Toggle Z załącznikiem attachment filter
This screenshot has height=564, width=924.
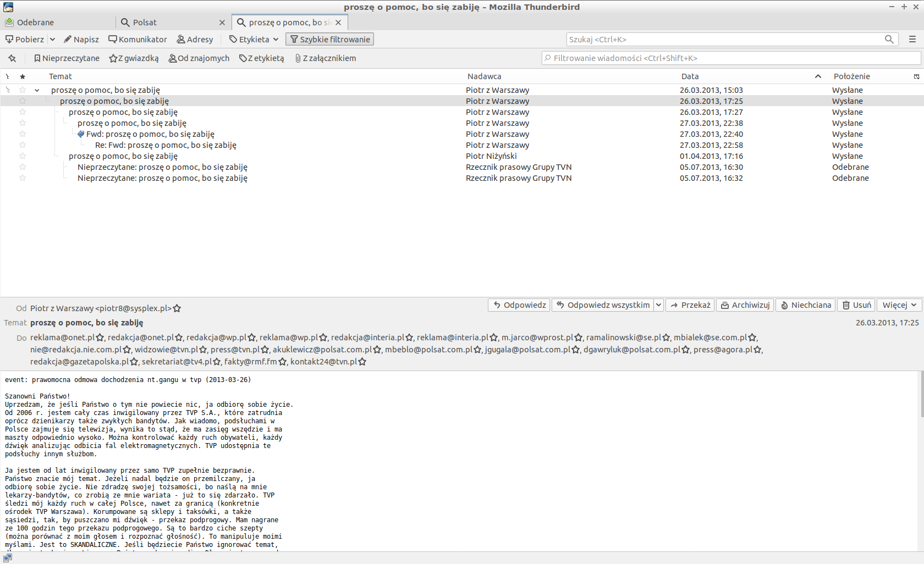pos(326,58)
